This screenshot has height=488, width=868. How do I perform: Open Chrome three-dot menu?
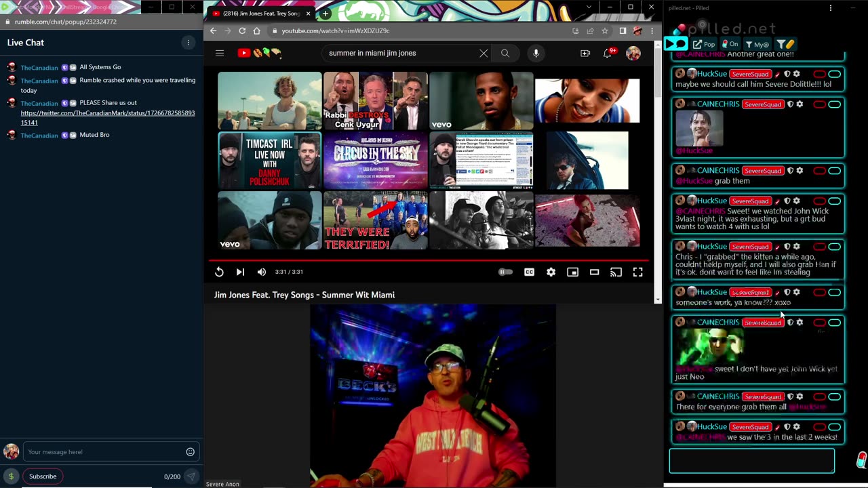pos(652,30)
